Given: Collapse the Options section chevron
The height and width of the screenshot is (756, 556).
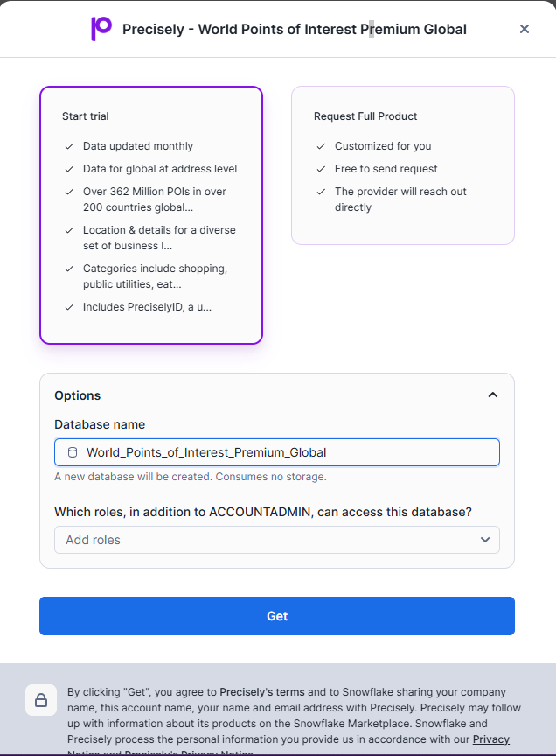Looking at the screenshot, I should [493, 395].
